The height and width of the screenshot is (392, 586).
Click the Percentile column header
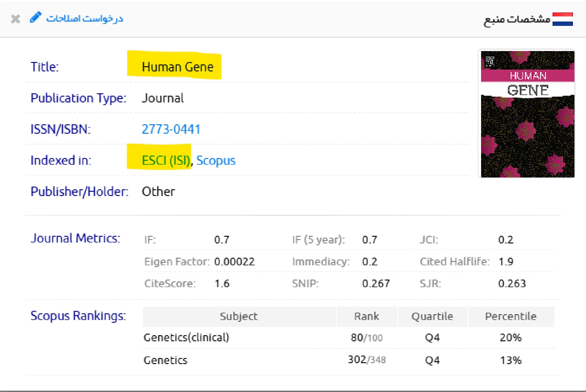click(x=511, y=316)
